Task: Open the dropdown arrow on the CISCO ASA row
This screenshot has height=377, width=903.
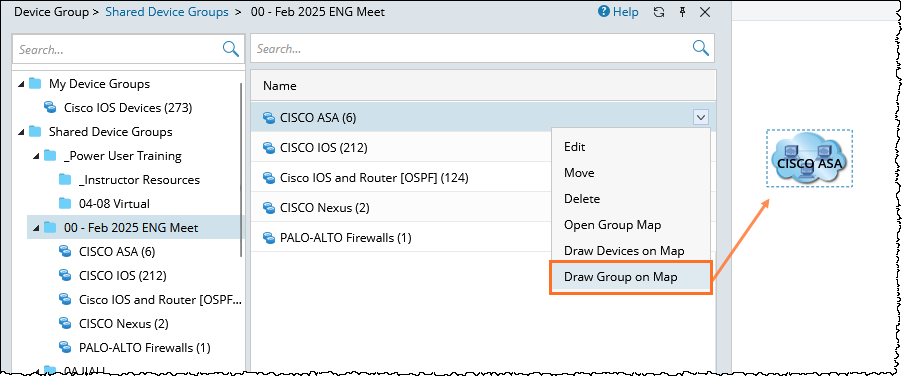Action: pos(701,118)
